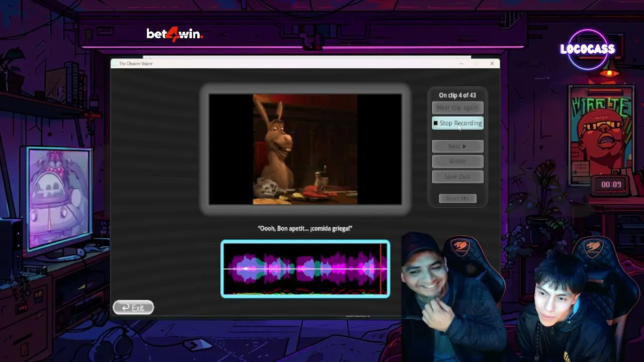Select the subtitle "Oooh, Bon apetit... ¡comida griega!"
The width and height of the screenshot is (644, 362).
(x=305, y=228)
